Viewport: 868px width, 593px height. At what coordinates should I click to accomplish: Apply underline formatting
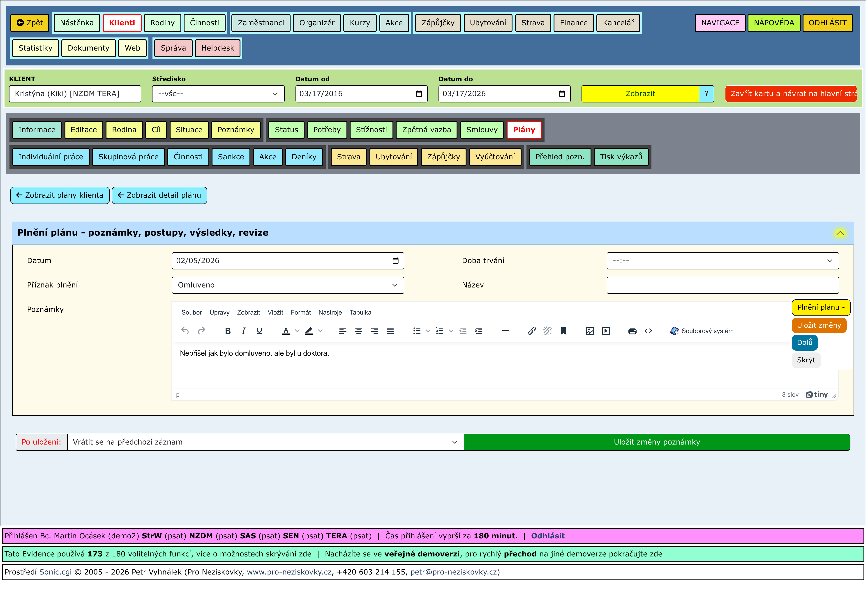pyautogui.click(x=259, y=331)
